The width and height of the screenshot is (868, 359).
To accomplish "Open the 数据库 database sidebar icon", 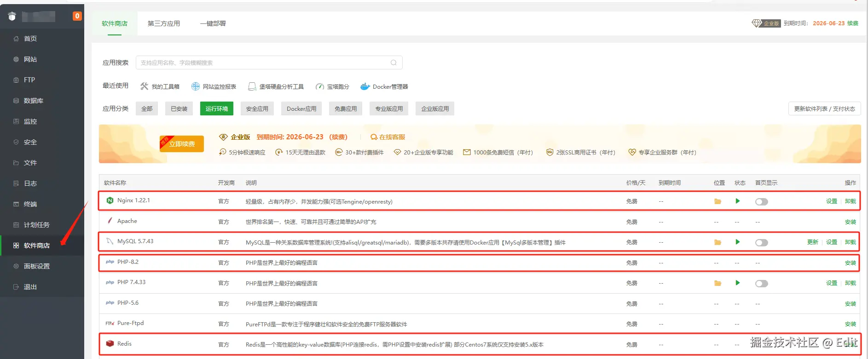I will point(16,101).
